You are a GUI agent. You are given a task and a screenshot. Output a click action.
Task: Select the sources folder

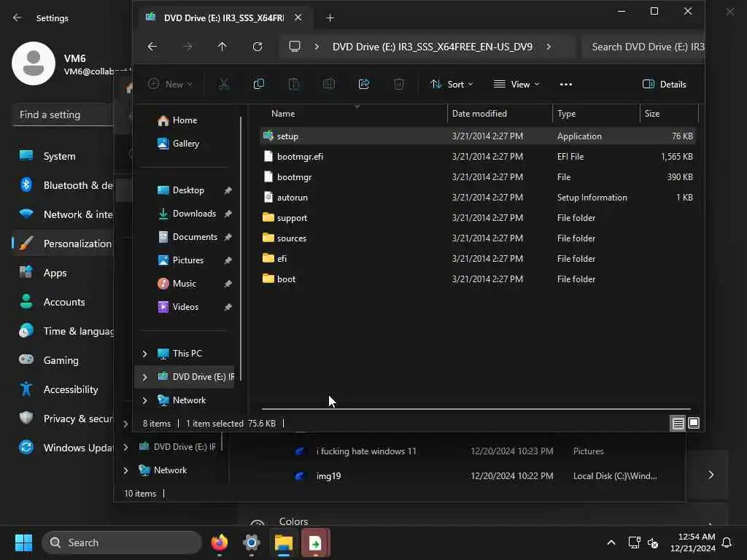478,238
